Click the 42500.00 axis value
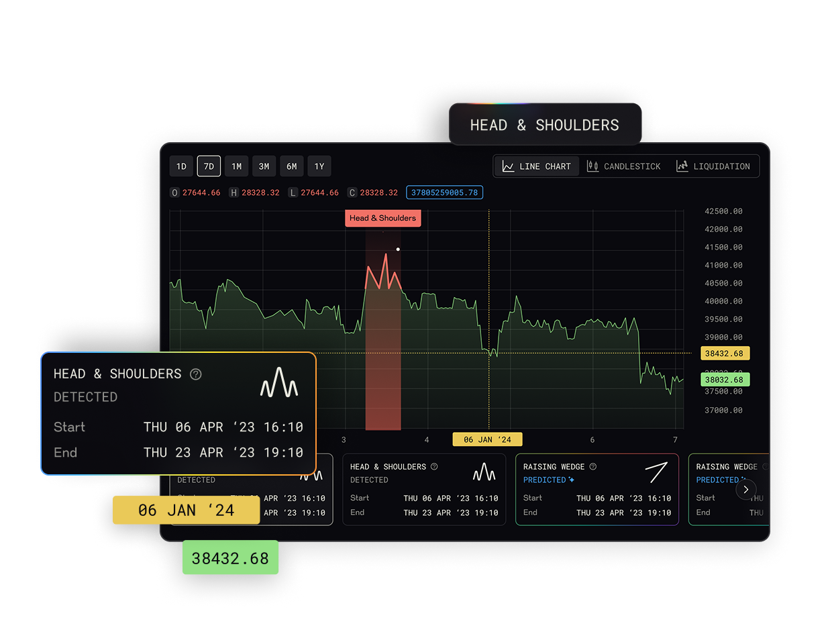This screenshot has width=832, height=644. coord(723,211)
